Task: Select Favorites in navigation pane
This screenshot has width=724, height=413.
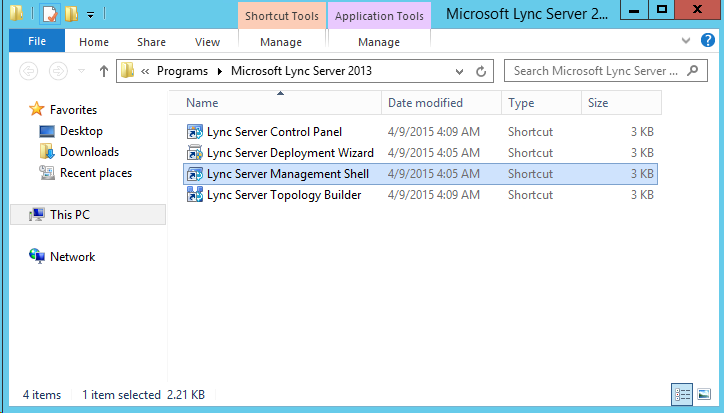Action: pos(73,110)
